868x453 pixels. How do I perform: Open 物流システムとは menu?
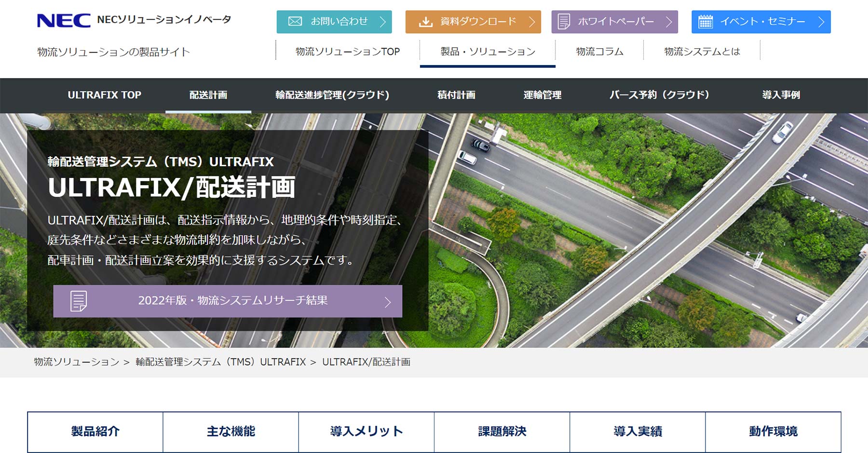click(x=702, y=52)
